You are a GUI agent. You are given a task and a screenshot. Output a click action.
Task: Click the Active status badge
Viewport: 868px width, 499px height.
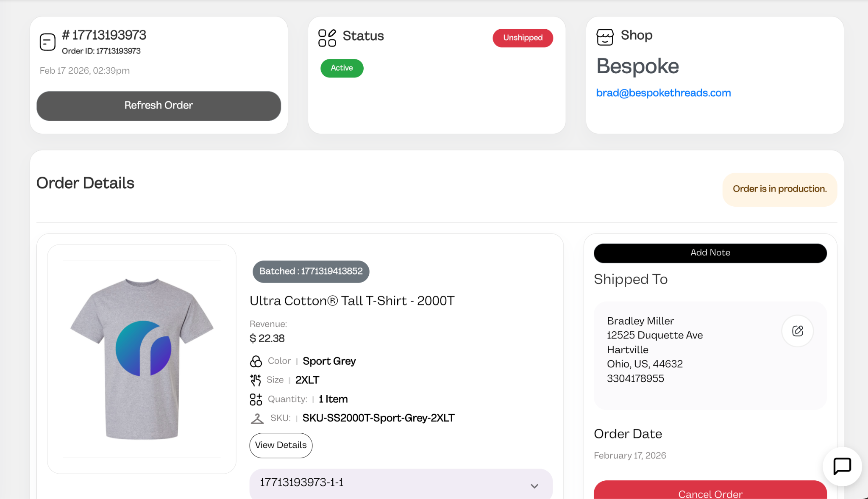click(x=342, y=68)
